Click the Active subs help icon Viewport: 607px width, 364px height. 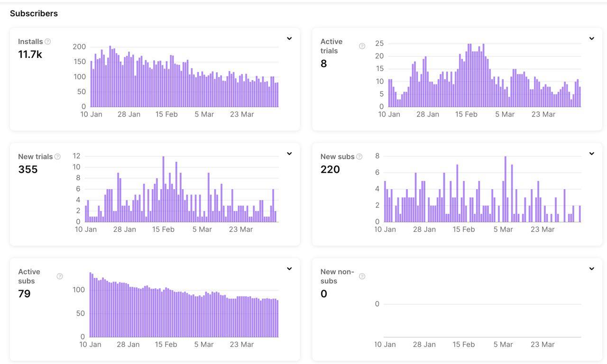pos(60,276)
